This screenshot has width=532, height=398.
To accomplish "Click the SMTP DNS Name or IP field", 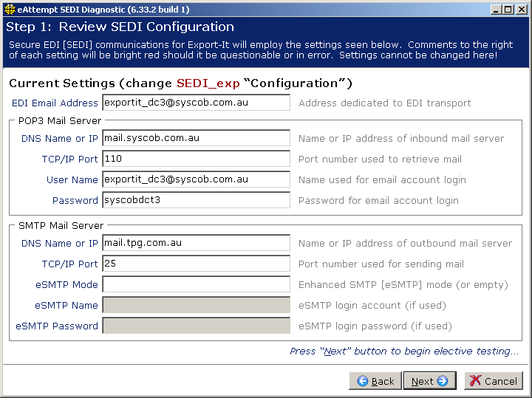I will pos(196,243).
